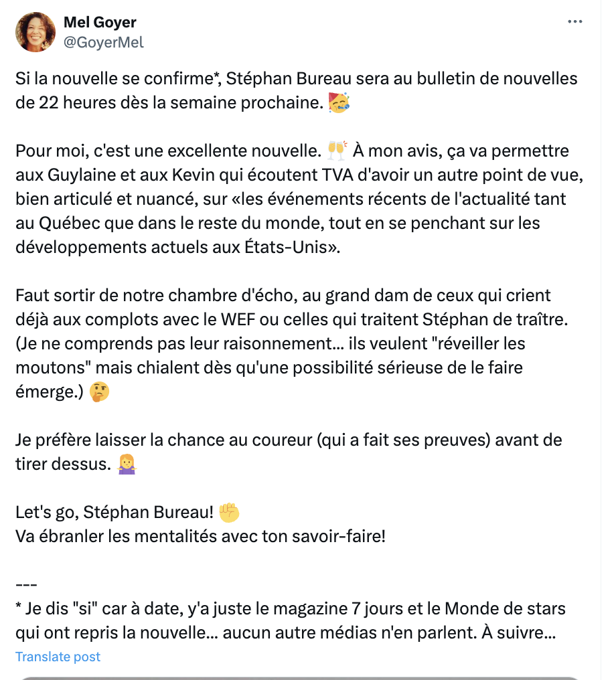Viewport: 616px width, 680px height.
Task: Click the clinking glasses emoji
Action: point(337,151)
